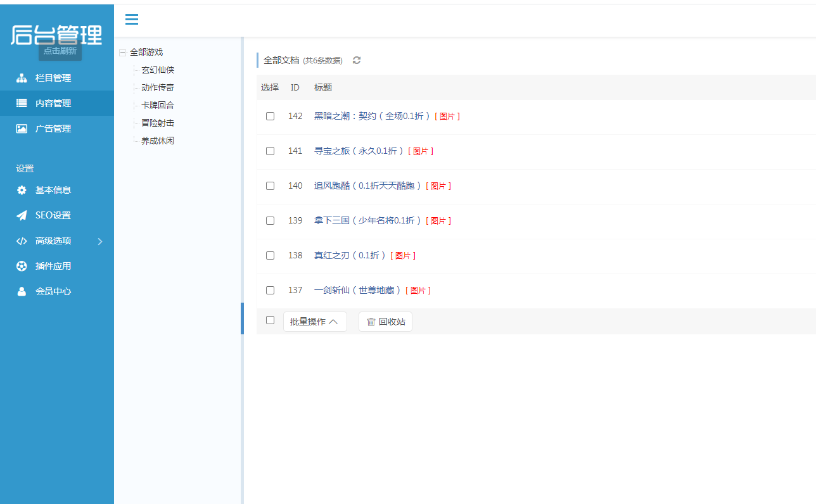Open SEO设置 menu item

click(x=57, y=215)
